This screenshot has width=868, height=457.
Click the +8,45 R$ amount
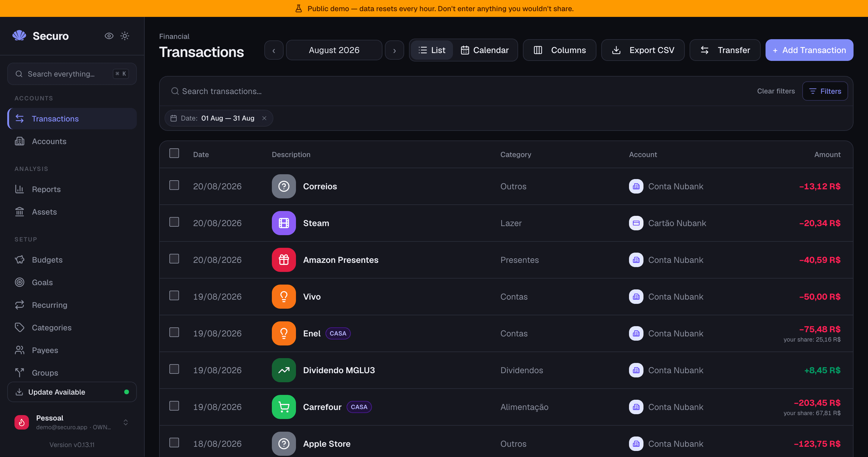pos(822,370)
